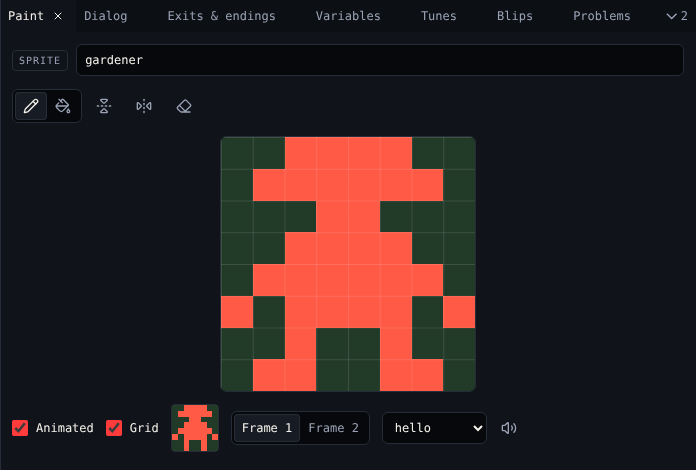The height and width of the screenshot is (470, 696).
Task: Click the red pixel at canvas far-right edge
Action: [x=459, y=312]
